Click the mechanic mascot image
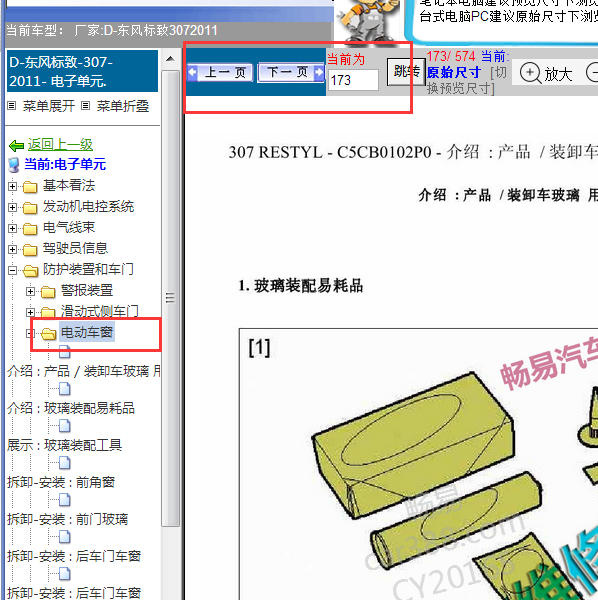Image resolution: width=598 pixels, height=600 pixels. [368, 21]
